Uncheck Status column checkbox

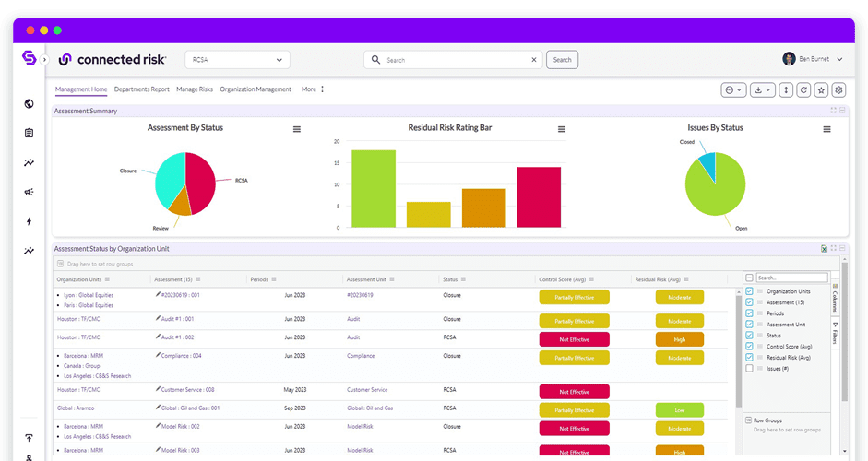(x=749, y=336)
